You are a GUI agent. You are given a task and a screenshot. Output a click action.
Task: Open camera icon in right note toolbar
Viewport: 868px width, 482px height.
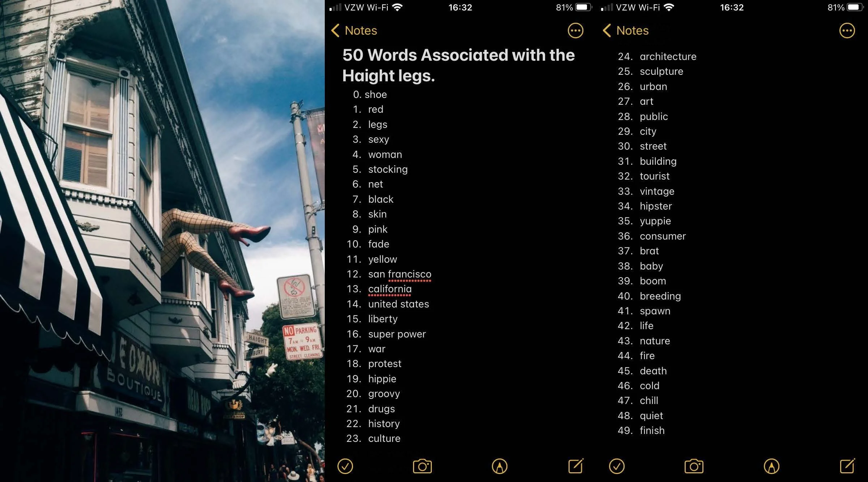pos(694,466)
